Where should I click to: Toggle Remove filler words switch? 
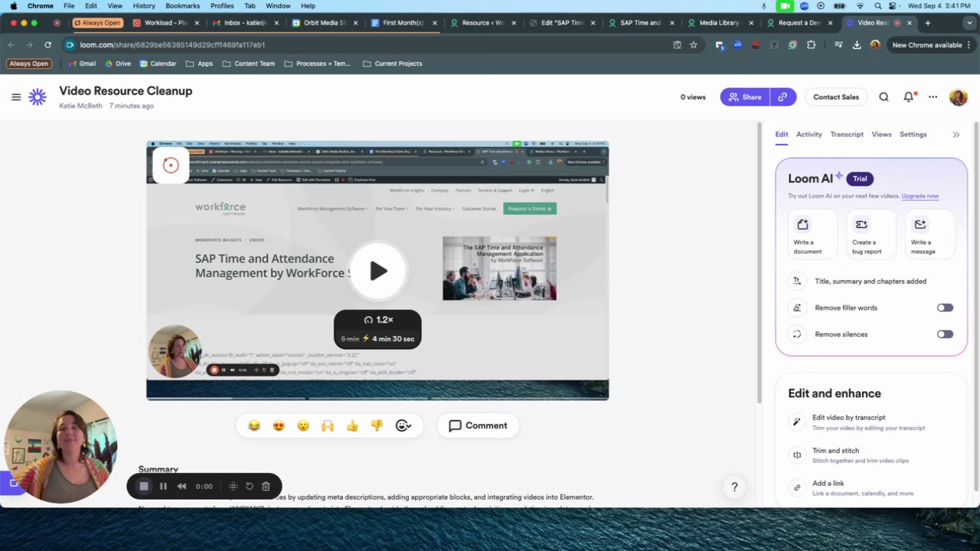coord(945,308)
